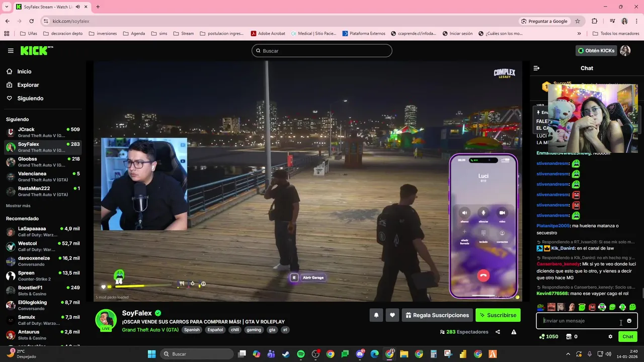This screenshot has width=644, height=362.
Task: Click Preguntar a Google button
Action: tap(544, 21)
